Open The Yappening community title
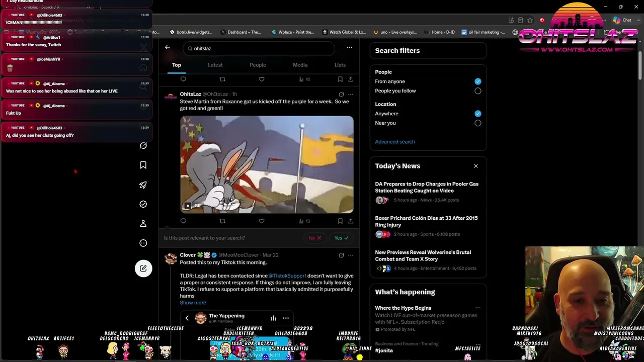 click(x=226, y=316)
